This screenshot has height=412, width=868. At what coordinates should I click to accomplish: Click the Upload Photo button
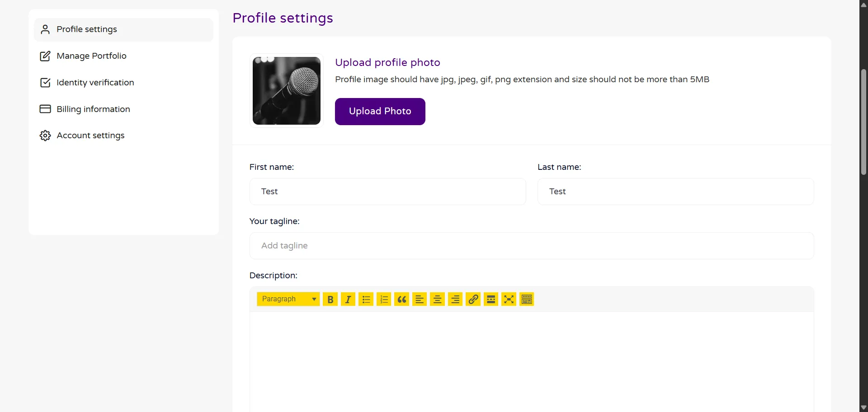380,112
